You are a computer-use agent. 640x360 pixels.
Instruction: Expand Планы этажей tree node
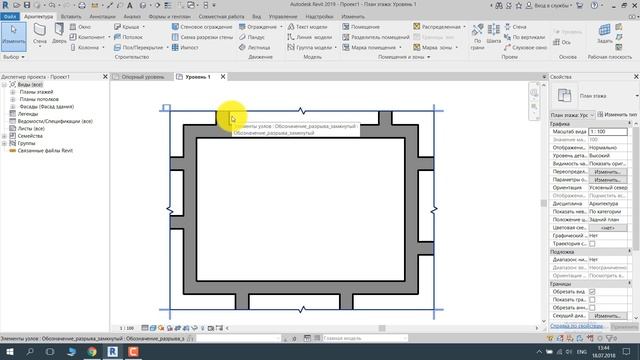[12, 92]
